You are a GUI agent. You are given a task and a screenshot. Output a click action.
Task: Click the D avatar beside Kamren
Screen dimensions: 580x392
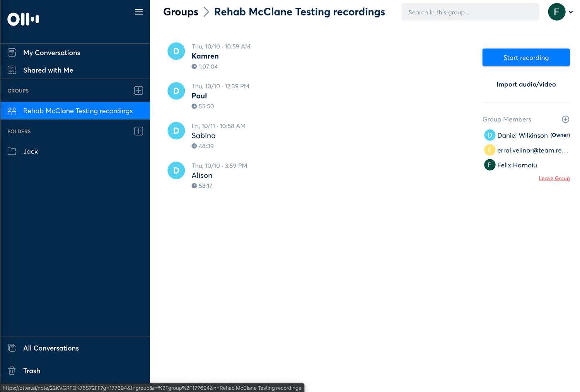[x=176, y=51]
